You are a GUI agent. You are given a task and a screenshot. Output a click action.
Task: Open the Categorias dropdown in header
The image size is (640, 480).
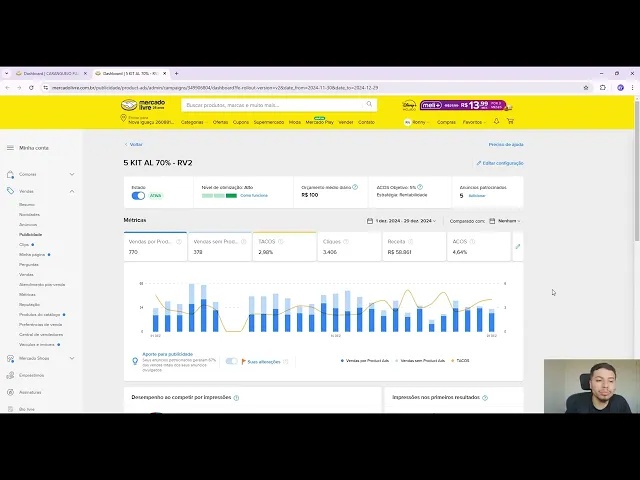point(193,122)
